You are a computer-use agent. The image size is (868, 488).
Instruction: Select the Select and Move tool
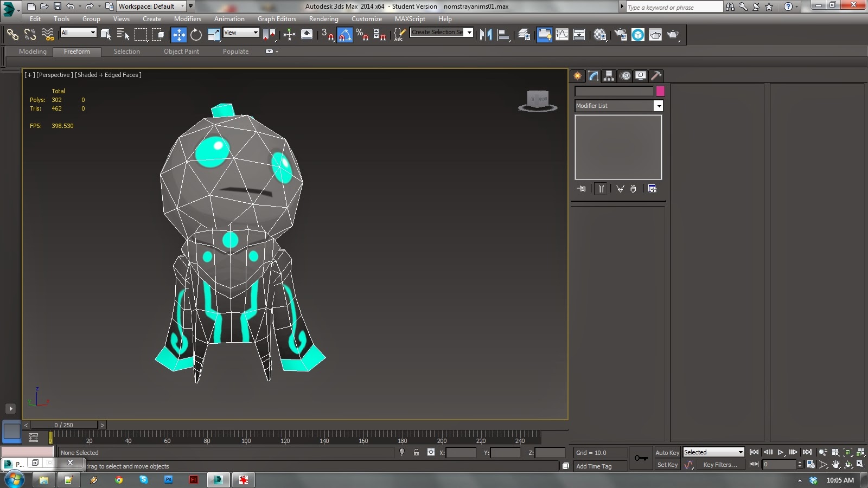tap(179, 35)
